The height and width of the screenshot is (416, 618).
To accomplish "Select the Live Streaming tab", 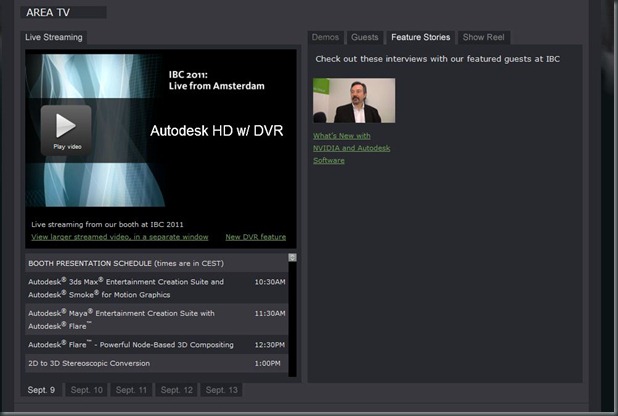I will pos(54,37).
